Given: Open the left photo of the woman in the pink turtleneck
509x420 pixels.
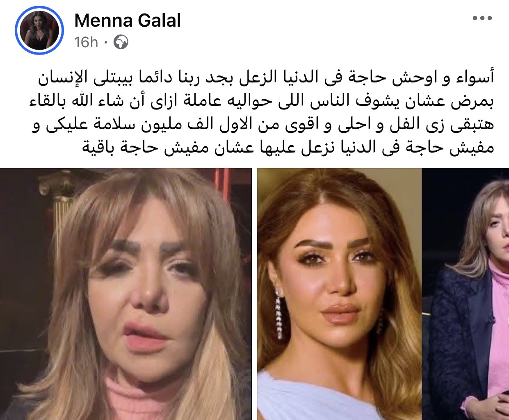Looking at the screenshot, I should [x=126, y=294].
